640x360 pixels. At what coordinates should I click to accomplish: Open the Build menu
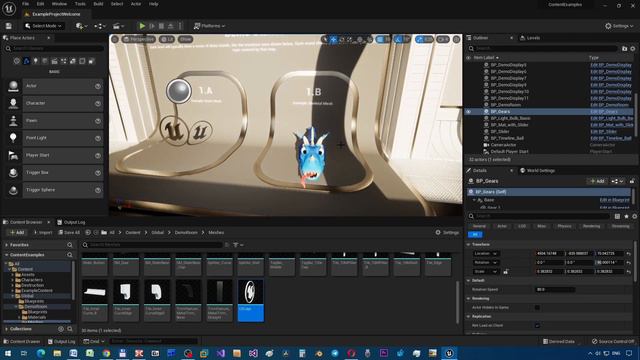(98, 4)
